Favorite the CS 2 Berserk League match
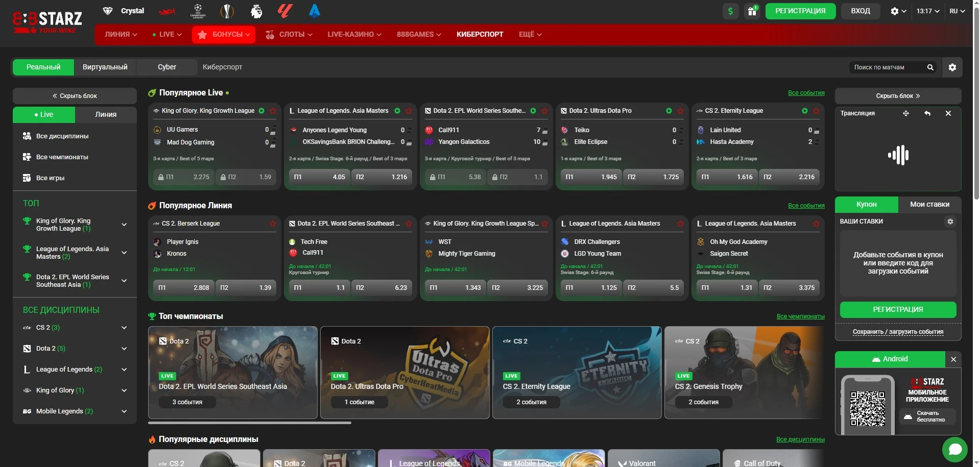 pyautogui.click(x=273, y=224)
